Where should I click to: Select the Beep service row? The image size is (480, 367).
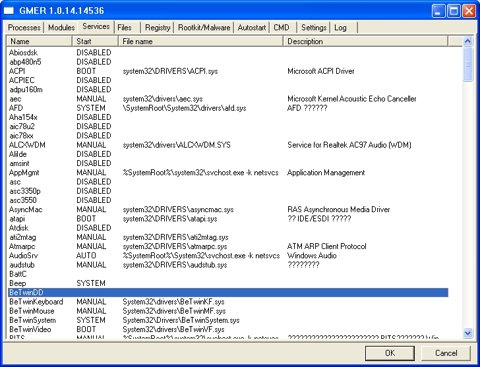coord(228,283)
